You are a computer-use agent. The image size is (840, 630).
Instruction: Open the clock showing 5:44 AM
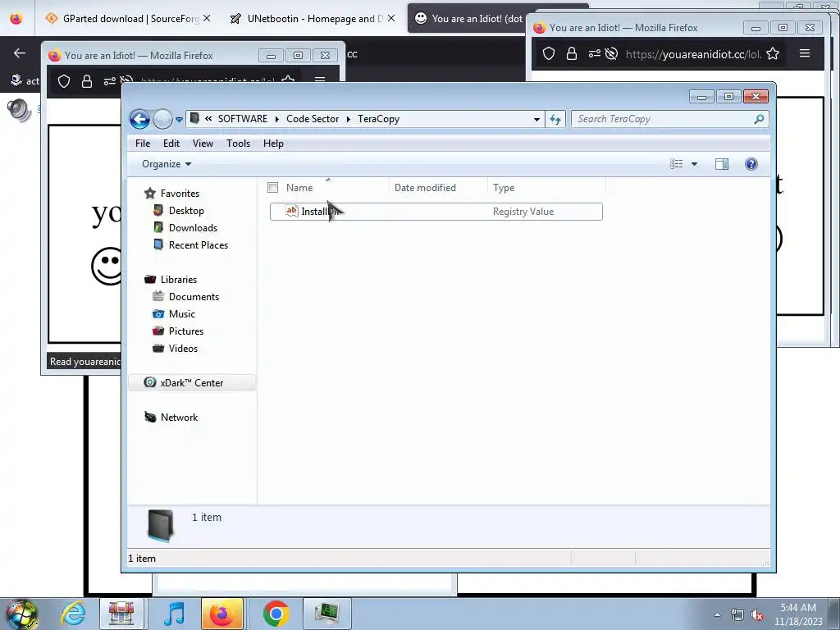click(x=798, y=614)
